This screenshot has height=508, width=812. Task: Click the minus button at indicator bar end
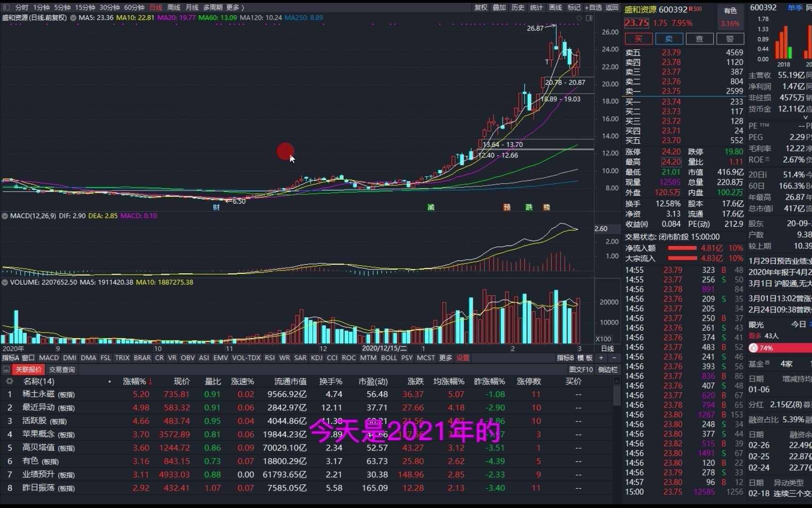point(614,358)
